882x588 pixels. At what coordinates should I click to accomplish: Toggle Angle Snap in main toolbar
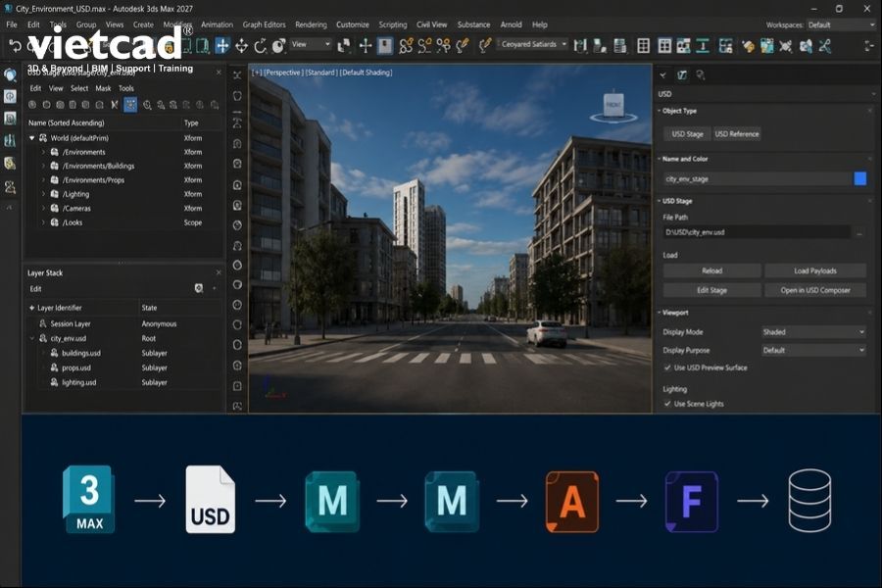point(424,46)
